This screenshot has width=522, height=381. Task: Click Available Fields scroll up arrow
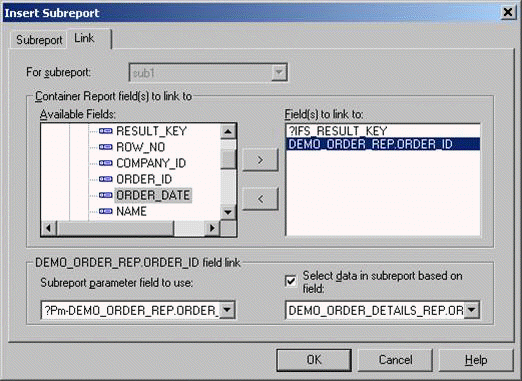[x=228, y=131]
